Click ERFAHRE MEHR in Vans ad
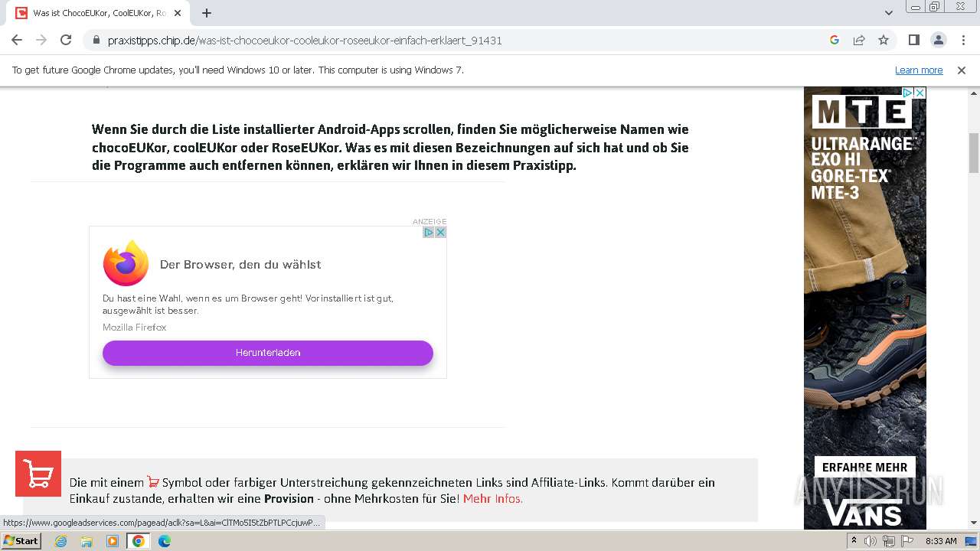This screenshot has height=551, width=980. pos(864,468)
